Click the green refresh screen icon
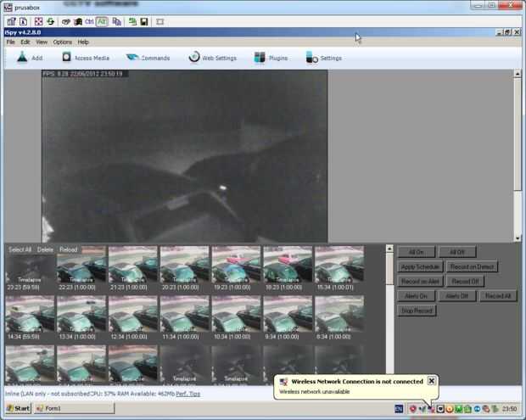The height and width of the screenshot is (420, 526). click(x=51, y=22)
